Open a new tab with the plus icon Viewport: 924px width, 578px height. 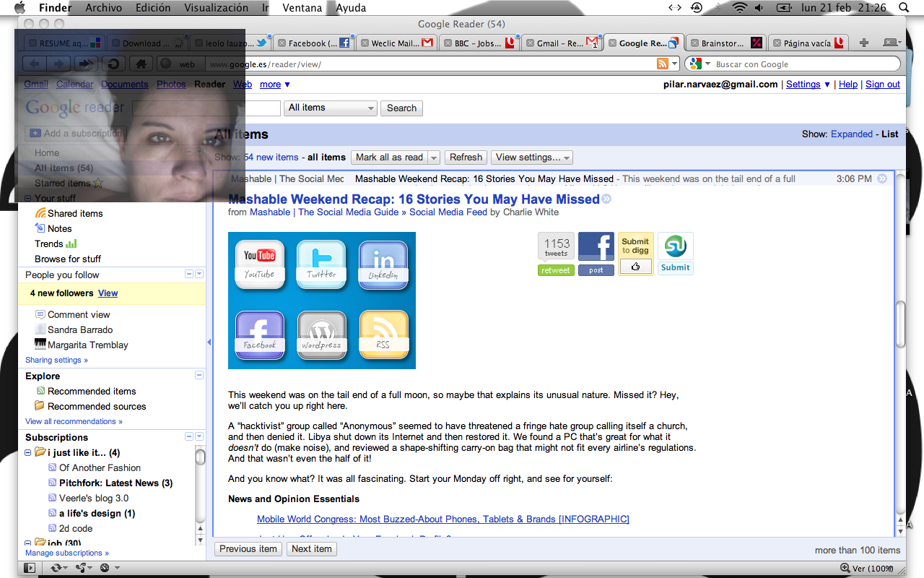coord(864,43)
